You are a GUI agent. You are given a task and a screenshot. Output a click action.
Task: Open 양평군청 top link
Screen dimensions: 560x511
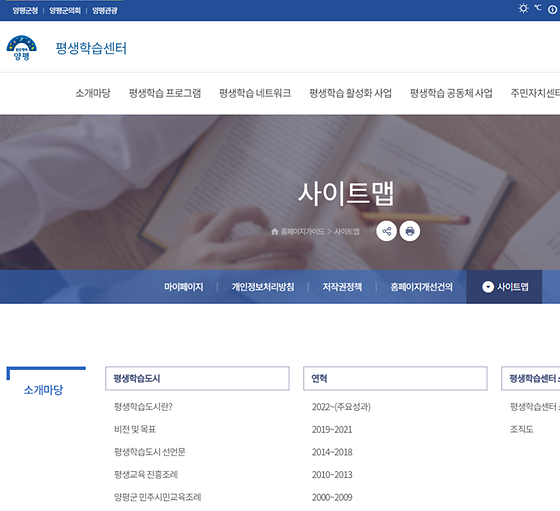pyautogui.click(x=25, y=11)
